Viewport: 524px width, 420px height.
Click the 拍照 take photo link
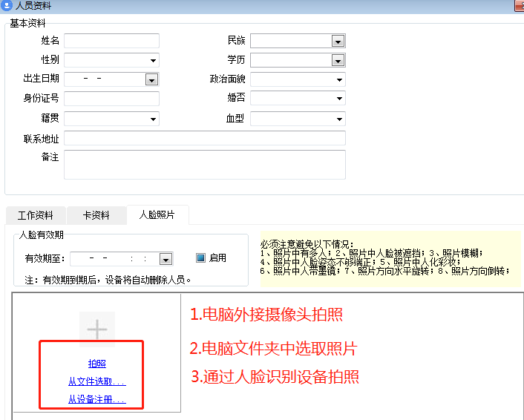click(97, 363)
